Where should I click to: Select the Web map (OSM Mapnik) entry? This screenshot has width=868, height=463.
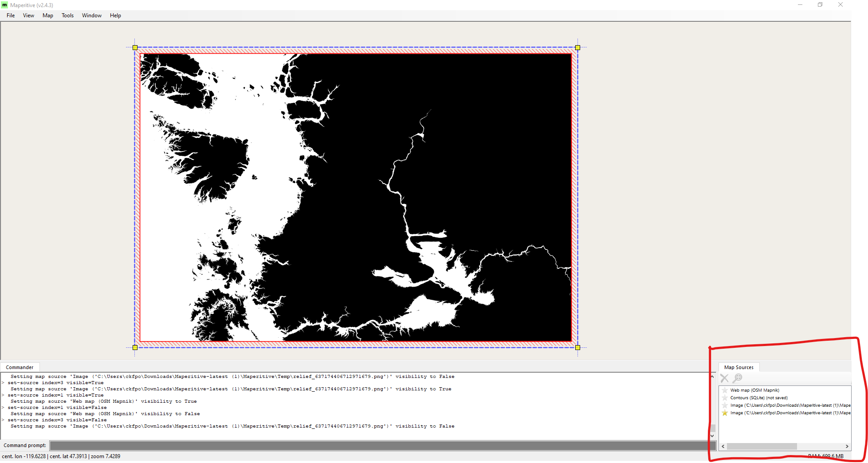755,390
